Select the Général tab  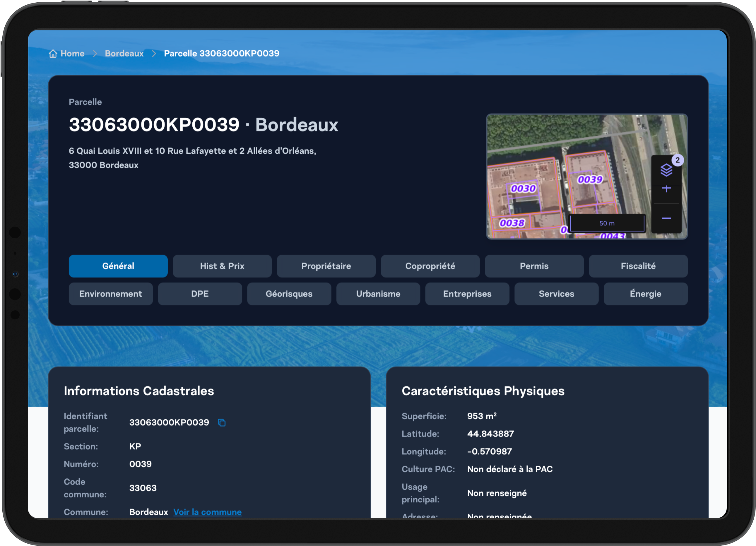tap(118, 266)
